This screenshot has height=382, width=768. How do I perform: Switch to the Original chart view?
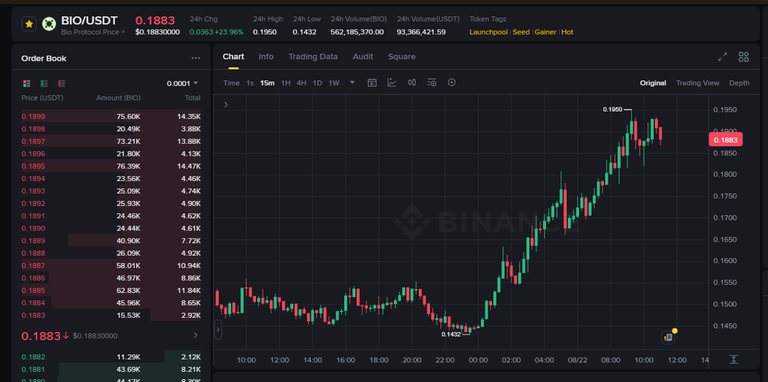coord(653,83)
